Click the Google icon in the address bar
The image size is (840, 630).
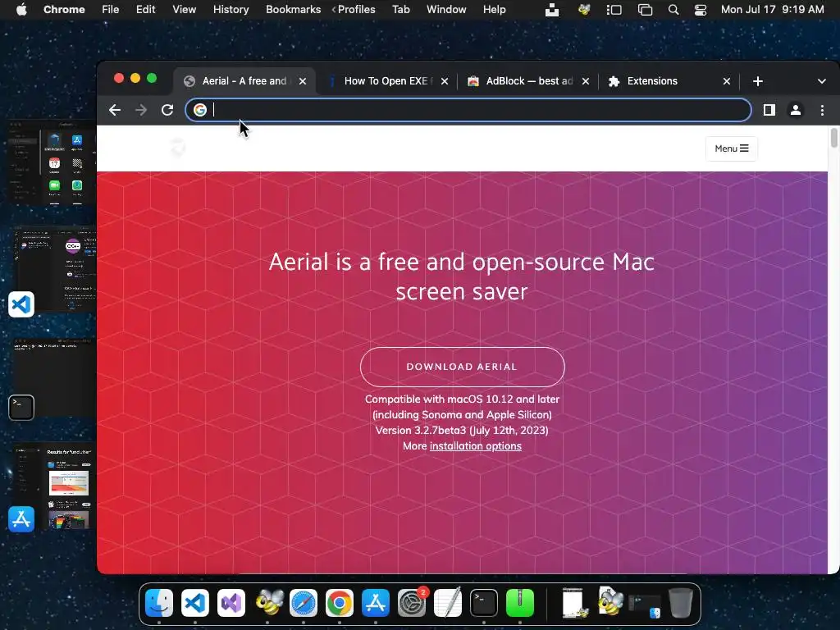point(200,110)
